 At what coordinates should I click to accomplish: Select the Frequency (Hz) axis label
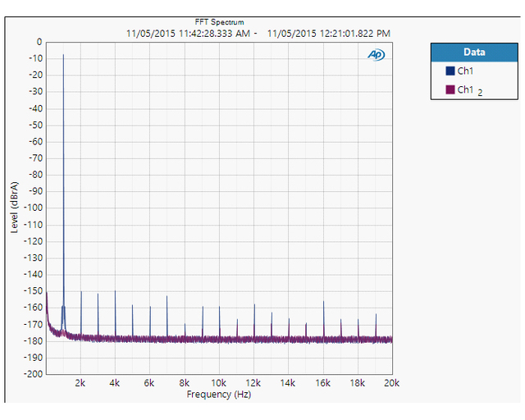[218, 395]
